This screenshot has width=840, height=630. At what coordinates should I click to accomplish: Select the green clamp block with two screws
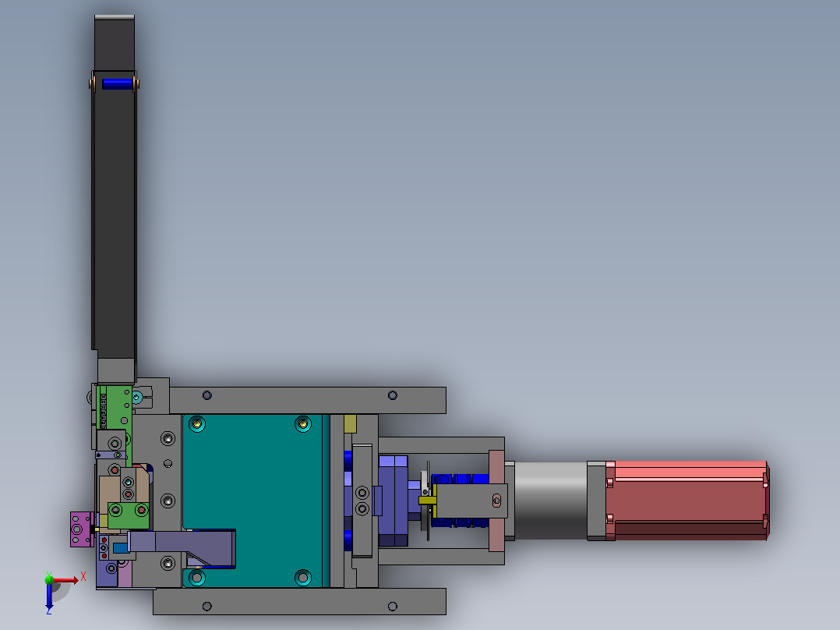pos(129,516)
